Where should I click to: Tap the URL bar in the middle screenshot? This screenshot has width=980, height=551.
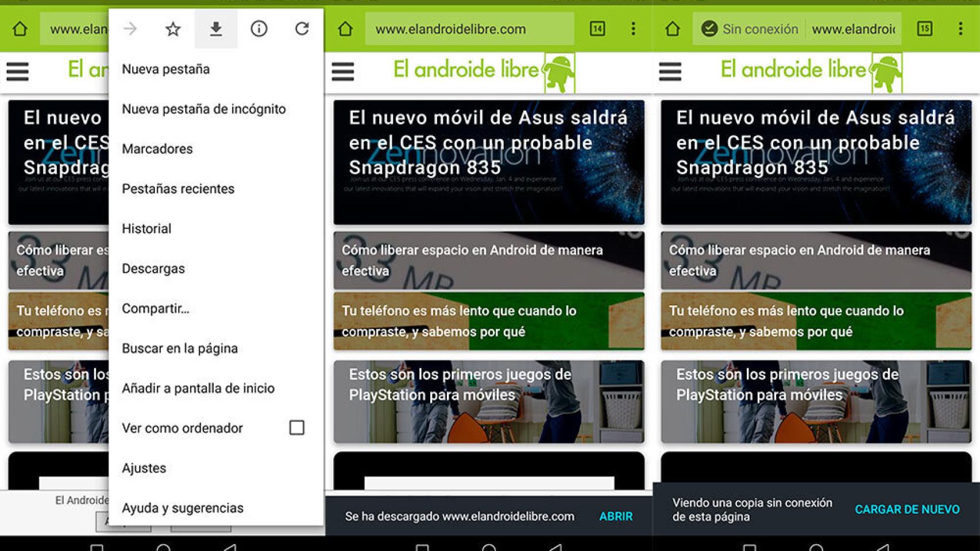[x=469, y=29]
